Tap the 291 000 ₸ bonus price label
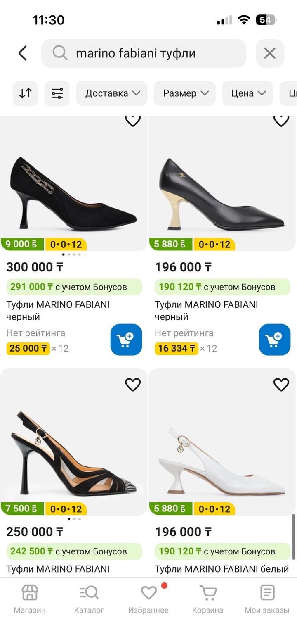This screenshot has height=644, width=297. 74,287
